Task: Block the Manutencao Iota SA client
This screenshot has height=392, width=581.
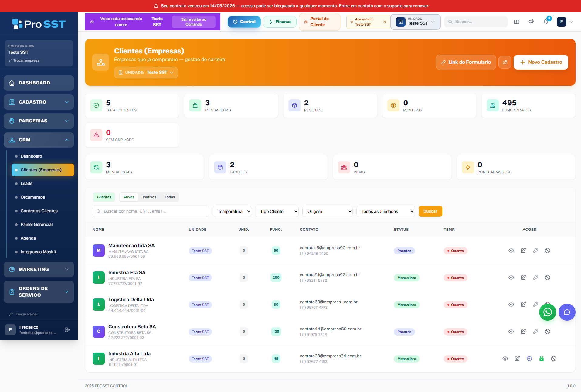Action: pos(548,251)
